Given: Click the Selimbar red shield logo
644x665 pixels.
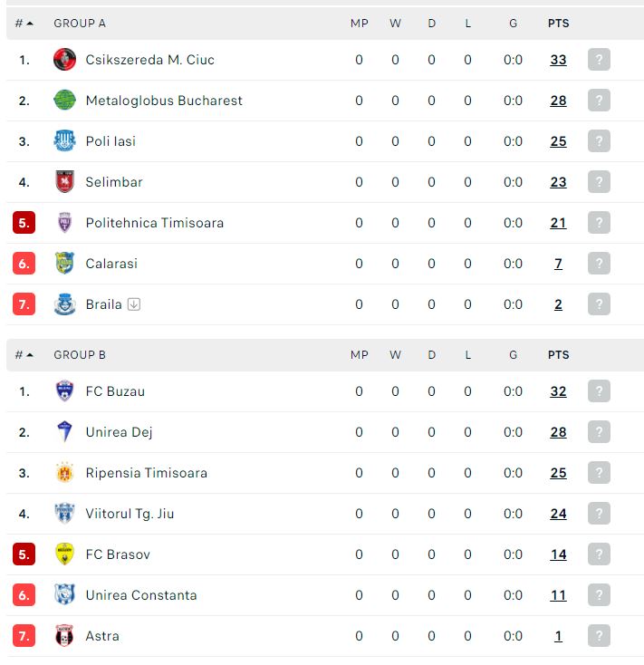Looking at the screenshot, I should (x=64, y=181).
